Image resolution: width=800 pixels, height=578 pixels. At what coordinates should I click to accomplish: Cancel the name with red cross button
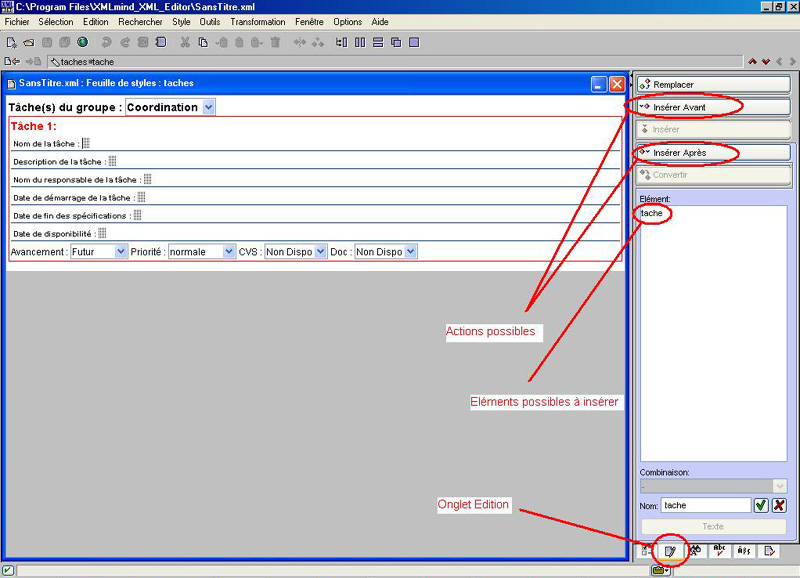[x=779, y=505]
